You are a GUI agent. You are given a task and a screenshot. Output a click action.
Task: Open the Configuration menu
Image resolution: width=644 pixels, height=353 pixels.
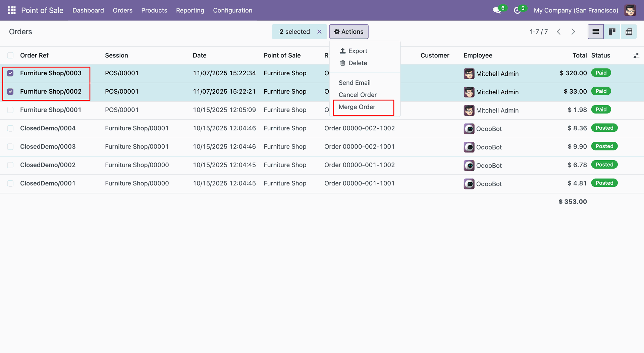point(232,10)
